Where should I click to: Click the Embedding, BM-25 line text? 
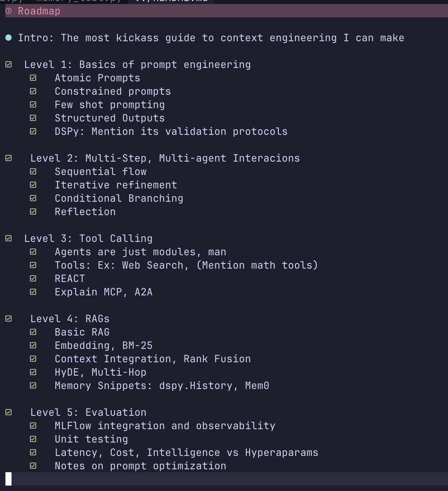point(103,346)
